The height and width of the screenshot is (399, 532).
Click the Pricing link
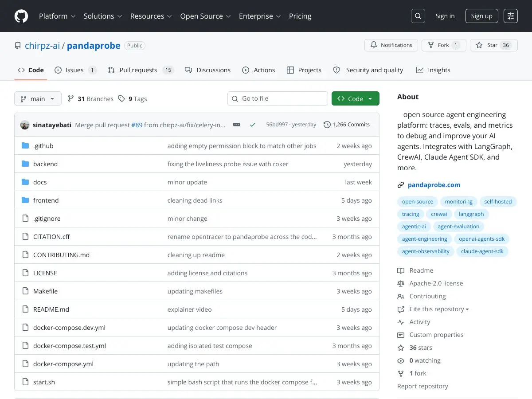300,16
